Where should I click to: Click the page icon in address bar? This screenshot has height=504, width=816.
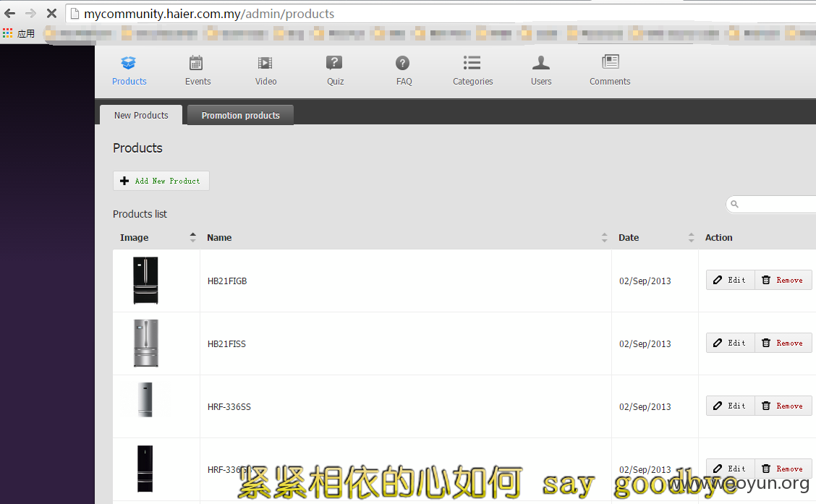coord(75,14)
